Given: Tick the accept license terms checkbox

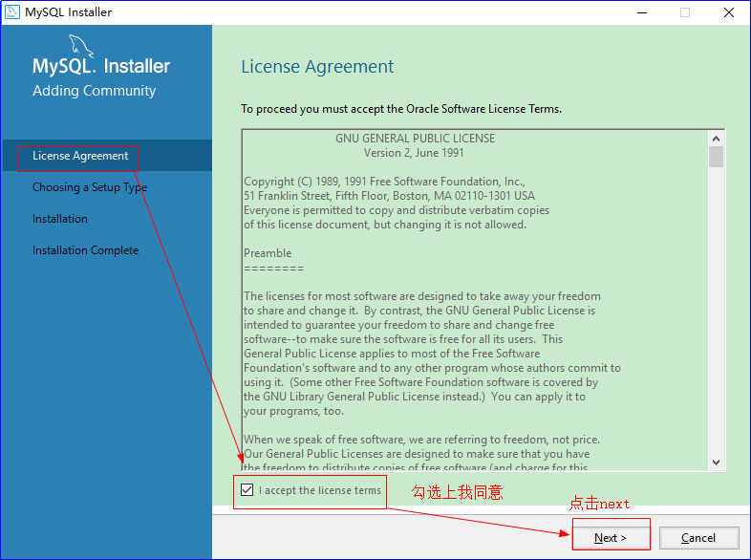Looking at the screenshot, I should coord(247,491).
